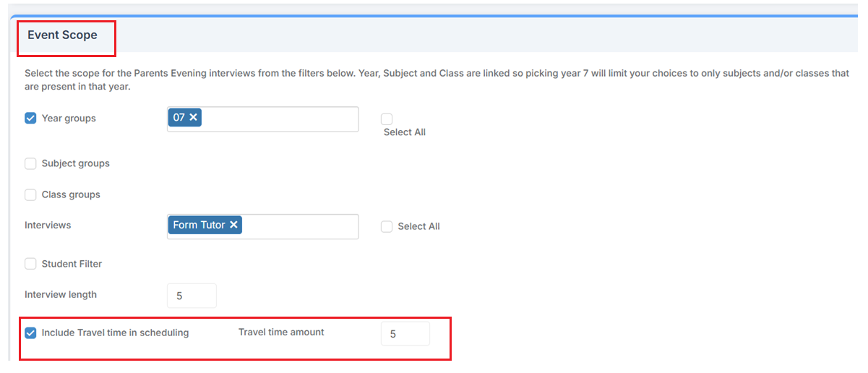
Task: Enable the Student Filter checkbox
Action: (x=30, y=264)
